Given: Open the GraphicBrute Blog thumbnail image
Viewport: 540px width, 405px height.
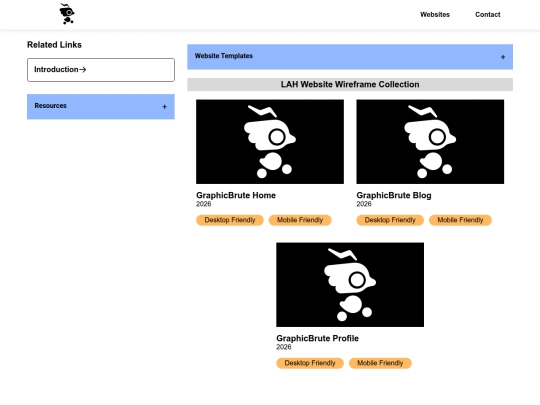Looking at the screenshot, I should tap(430, 142).
